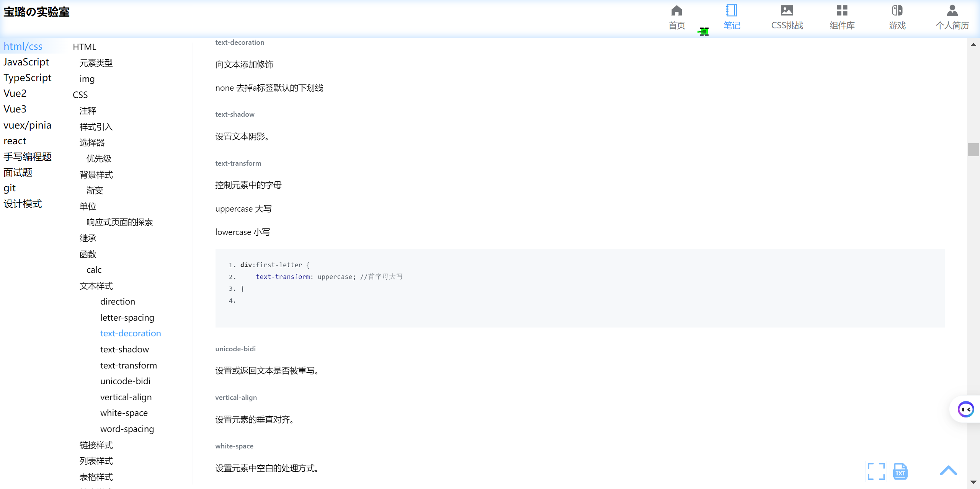Jump to 表格样式 in the outline
The height and width of the screenshot is (489, 980).
[96, 477]
